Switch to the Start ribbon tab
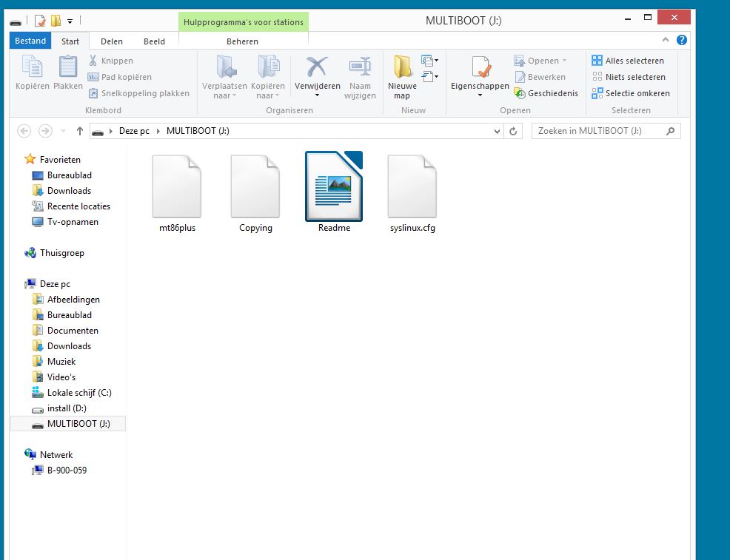730x560 pixels. [x=70, y=41]
